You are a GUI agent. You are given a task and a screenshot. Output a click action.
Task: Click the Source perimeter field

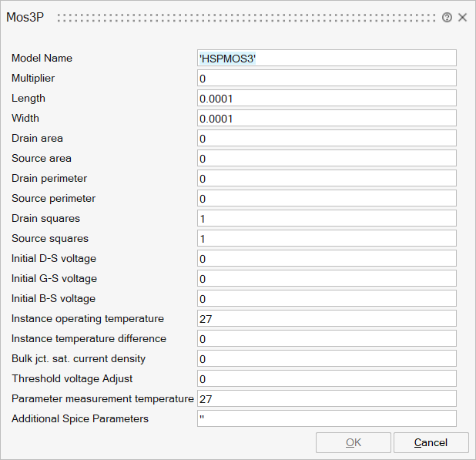327,198
